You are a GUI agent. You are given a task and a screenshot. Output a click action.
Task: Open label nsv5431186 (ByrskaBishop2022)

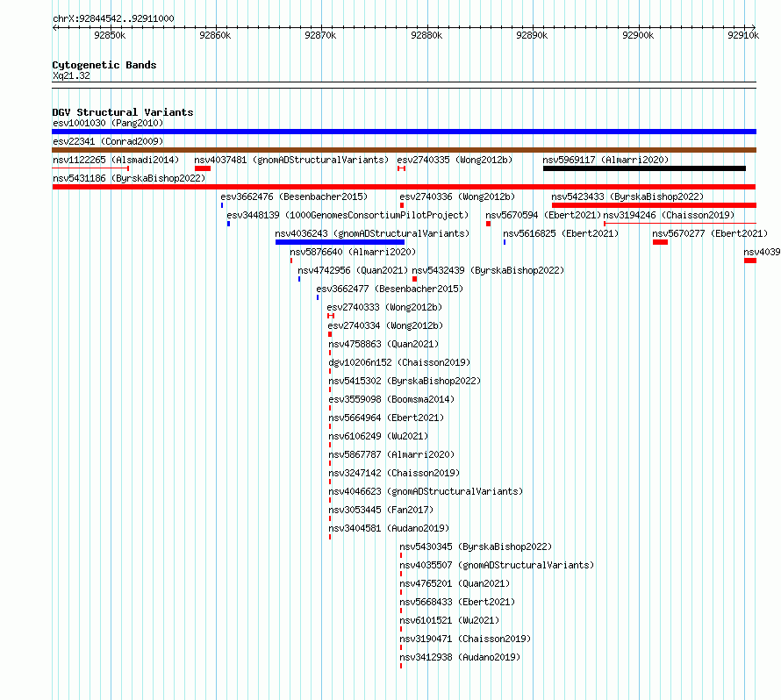tap(129, 178)
